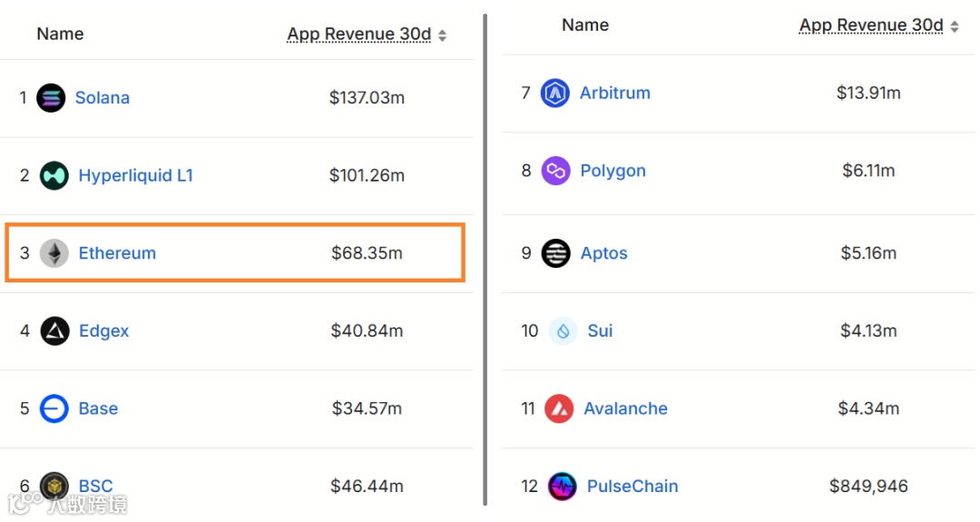Open the Solana chain link
The width and height of the screenshot is (980, 522).
(102, 98)
